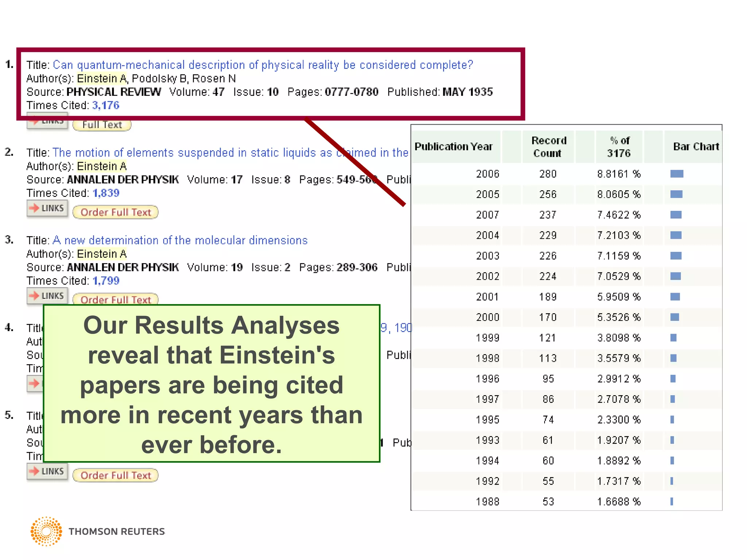The image size is (747, 560).
Task: Click Order Full Text under result 2
Action: (116, 212)
